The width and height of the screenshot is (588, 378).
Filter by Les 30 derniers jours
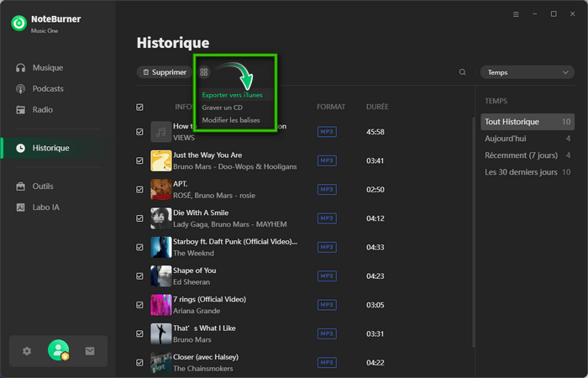[521, 172]
